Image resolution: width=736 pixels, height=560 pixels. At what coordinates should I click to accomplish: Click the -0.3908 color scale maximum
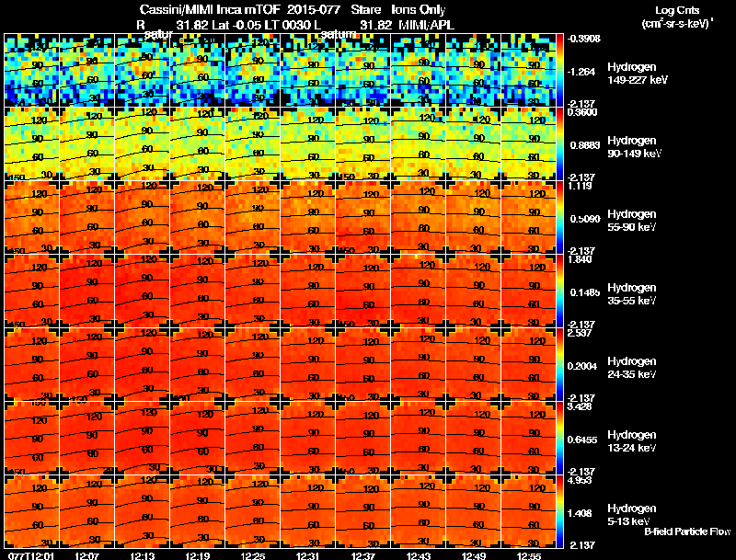583,39
